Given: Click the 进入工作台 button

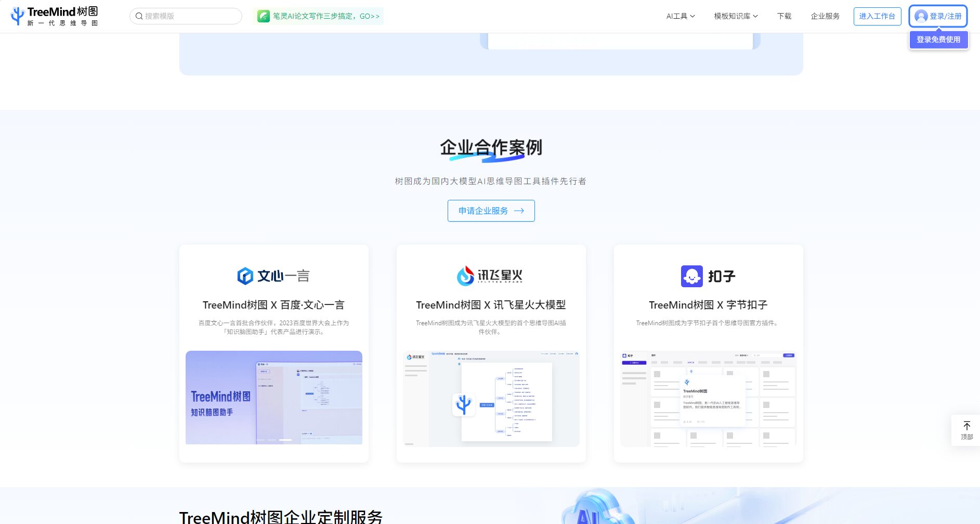Looking at the screenshot, I should [877, 16].
